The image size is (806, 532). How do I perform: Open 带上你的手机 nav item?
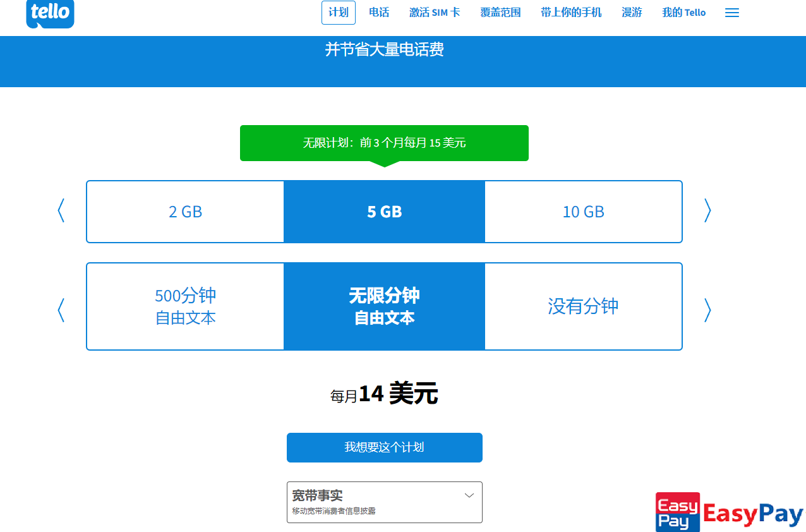tap(571, 13)
